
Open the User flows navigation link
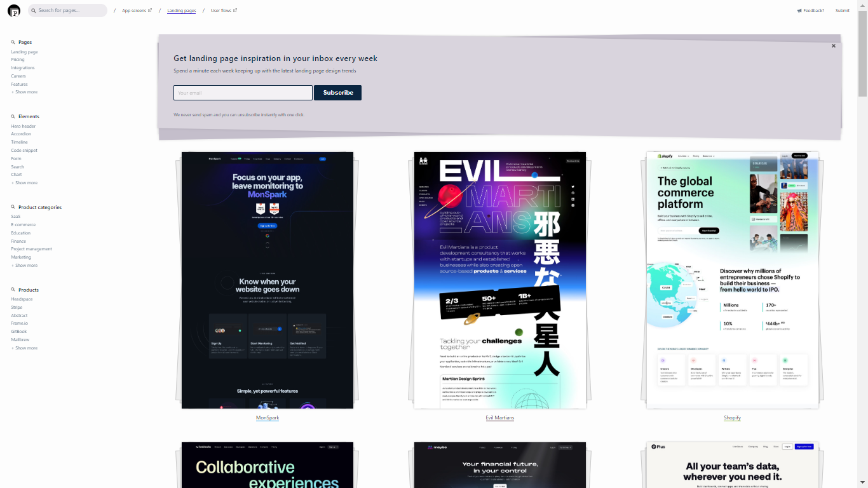(221, 11)
